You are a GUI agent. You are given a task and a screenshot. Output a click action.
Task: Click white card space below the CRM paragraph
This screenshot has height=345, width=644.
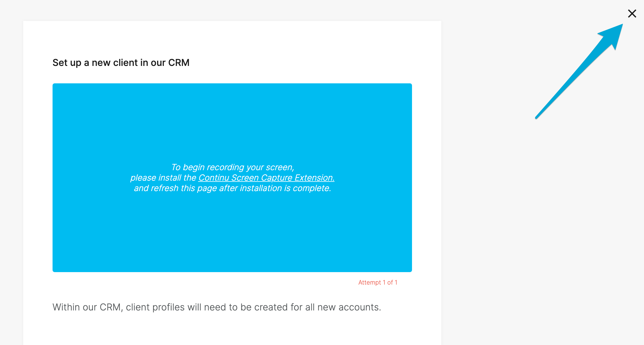click(232, 330)
